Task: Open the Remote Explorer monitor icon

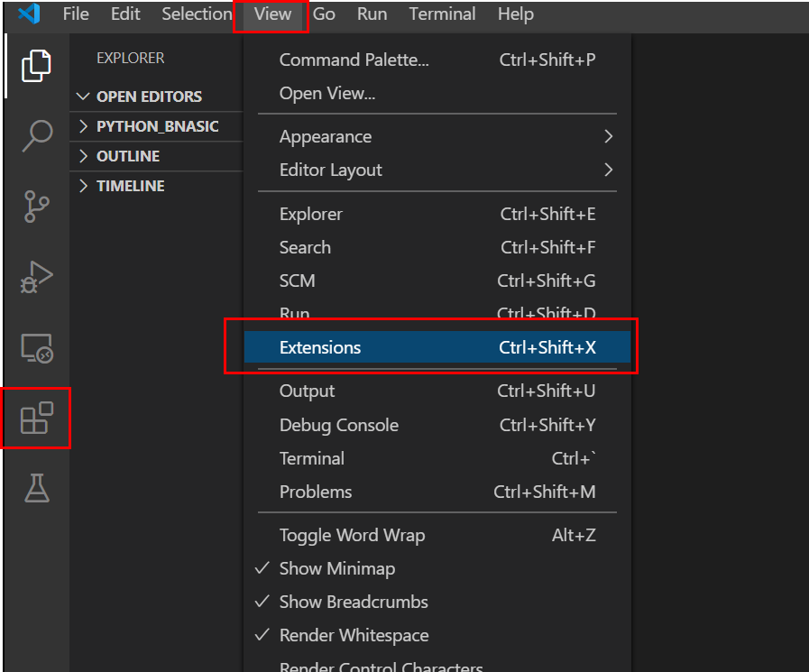Action: coord(36,347)
